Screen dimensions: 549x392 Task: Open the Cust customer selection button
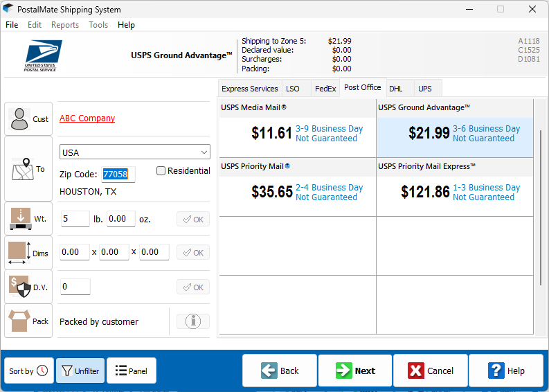(x=28, y=118)
